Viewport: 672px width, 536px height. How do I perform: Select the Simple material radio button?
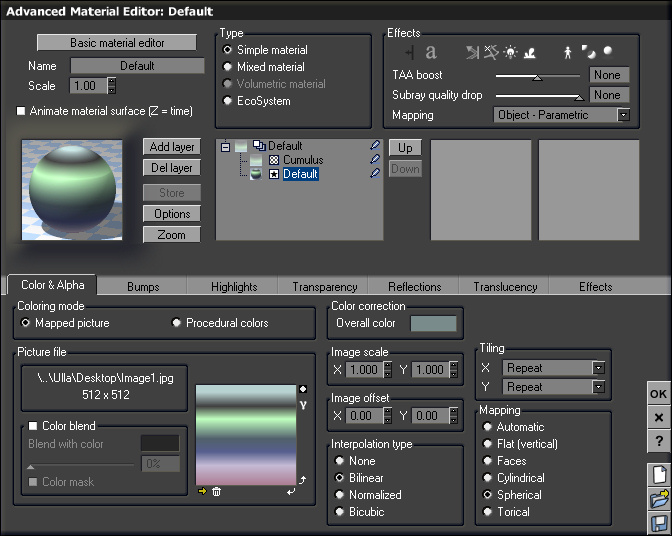[x=228, y=50]
